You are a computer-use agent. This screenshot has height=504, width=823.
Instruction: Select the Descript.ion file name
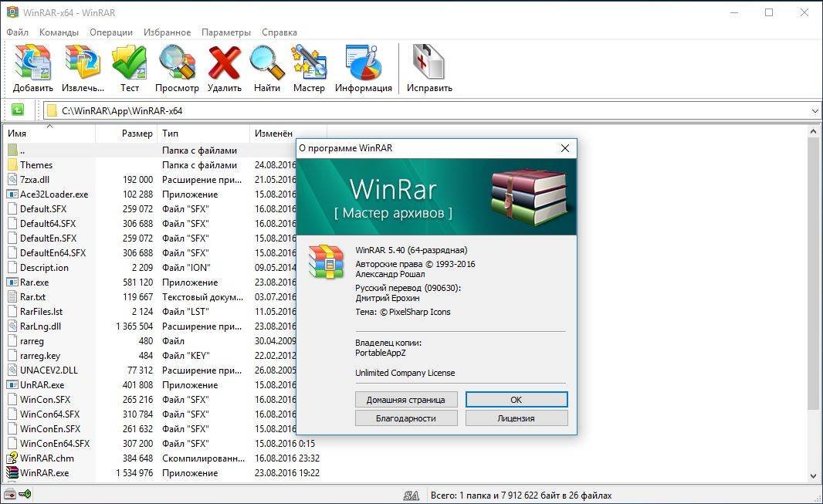pos(44,268)
